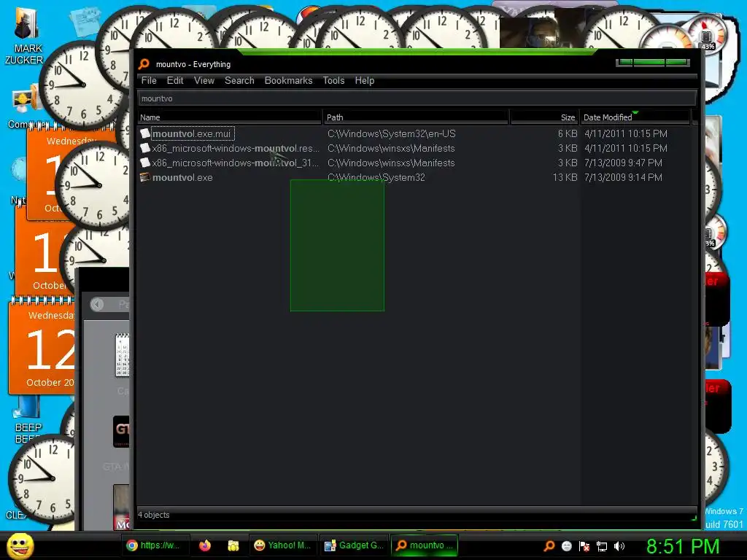Open the file explorer taskbar icon
Screen dimensions: 747x560
point(233,545)
